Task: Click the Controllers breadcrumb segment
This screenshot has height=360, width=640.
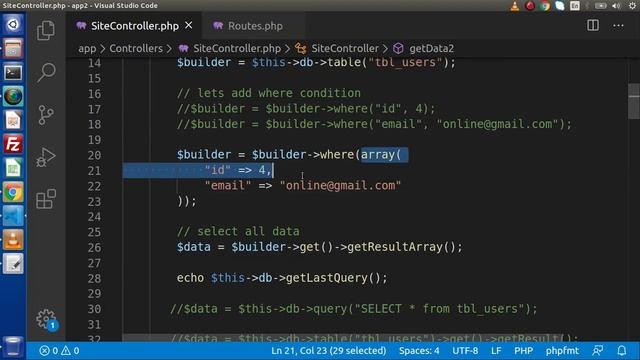Action: tap(136, 49)
